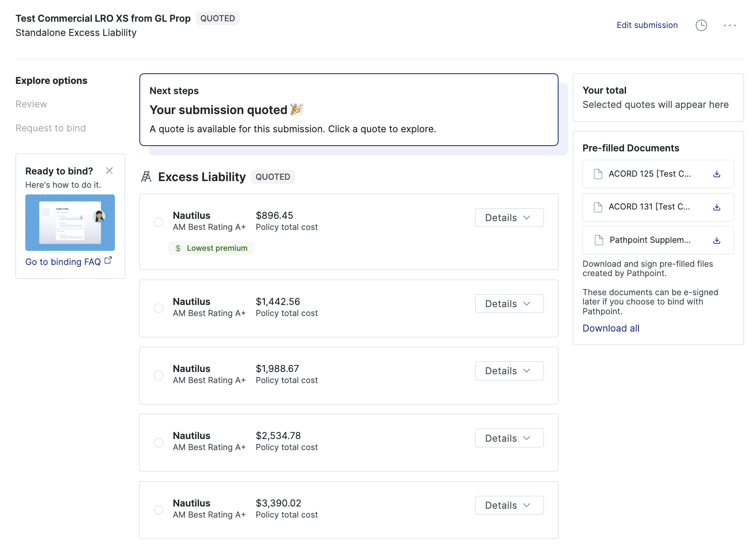Select the $1,442.56 Nautilus quote radio button
This screenshot has width=756, height=554.
coord(158,308)
